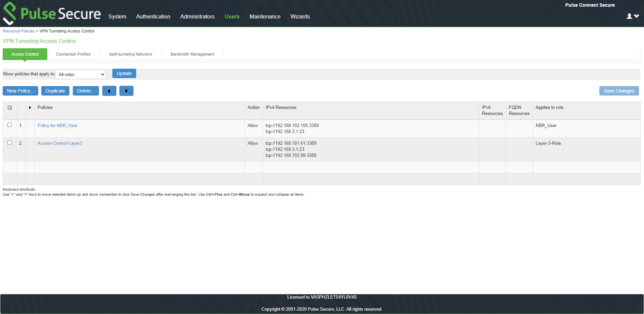Check the box for Access-Control-Layer3
644x314 pixels.
[x=10, y=143]
